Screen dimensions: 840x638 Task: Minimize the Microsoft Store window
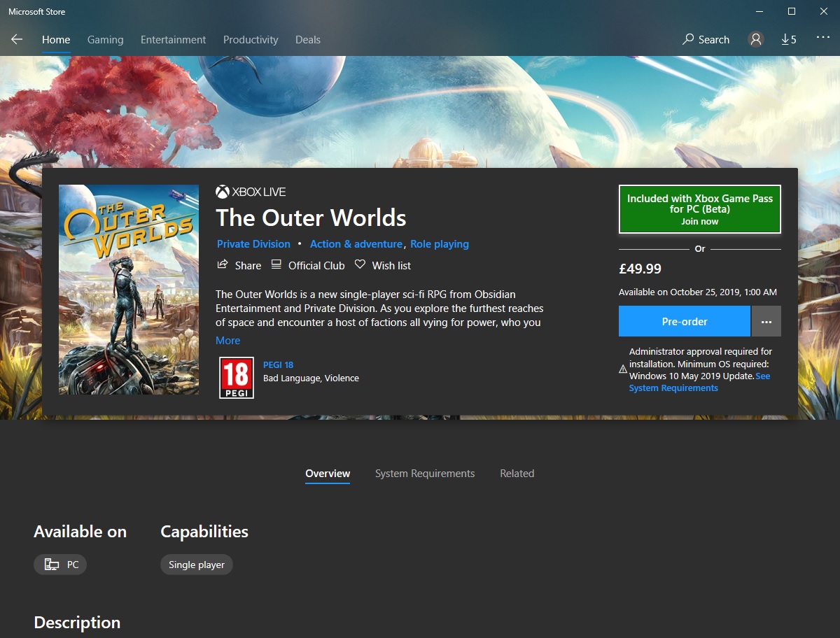[759, 11]
